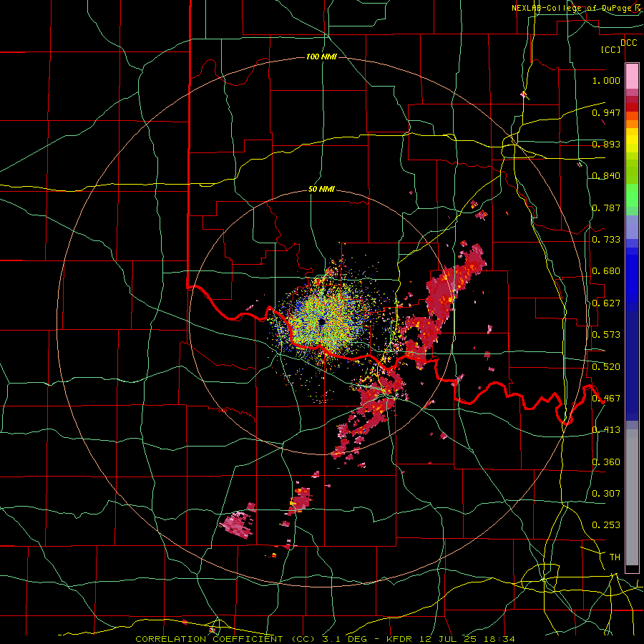
Task: Click the 1.000 scale value
Action: [606, 80]
